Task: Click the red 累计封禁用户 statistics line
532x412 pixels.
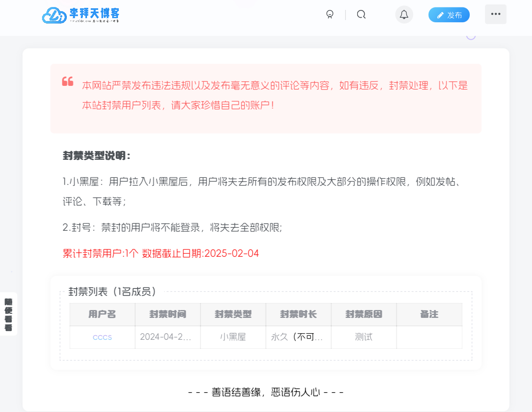Action: coord(161,253)
